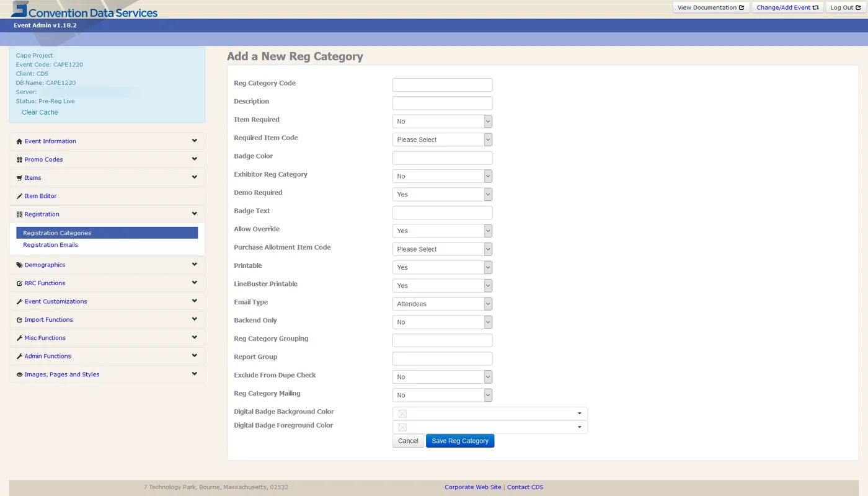Click the import icon beside Import Functions

pyautogui.click(x=19, y=320)
